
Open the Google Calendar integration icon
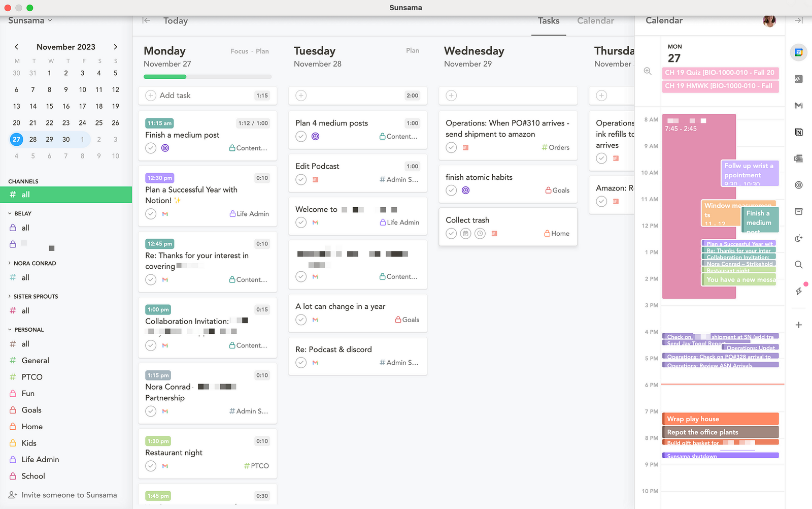[799, 52]
